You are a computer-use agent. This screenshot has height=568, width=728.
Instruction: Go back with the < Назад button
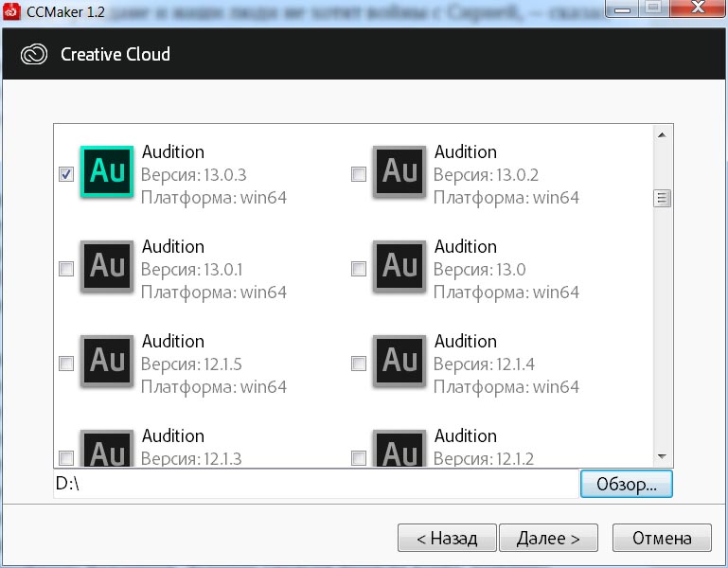tap(447, 538)
